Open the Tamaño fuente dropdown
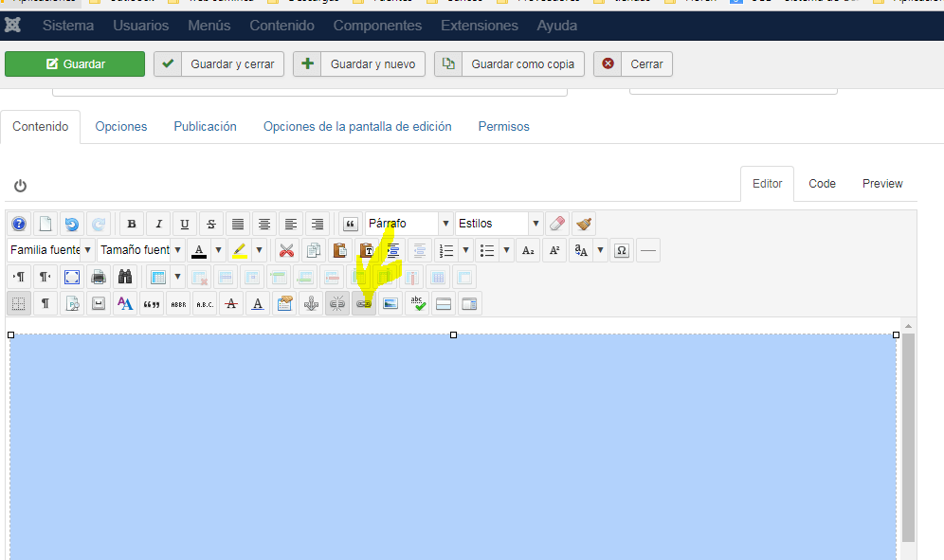The image size is (944, 560). (141, 250)
